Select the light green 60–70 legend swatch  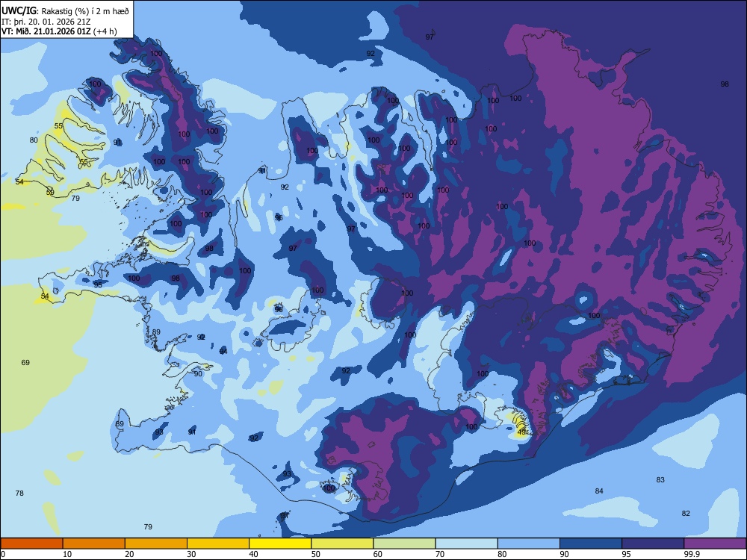point(404,544)
